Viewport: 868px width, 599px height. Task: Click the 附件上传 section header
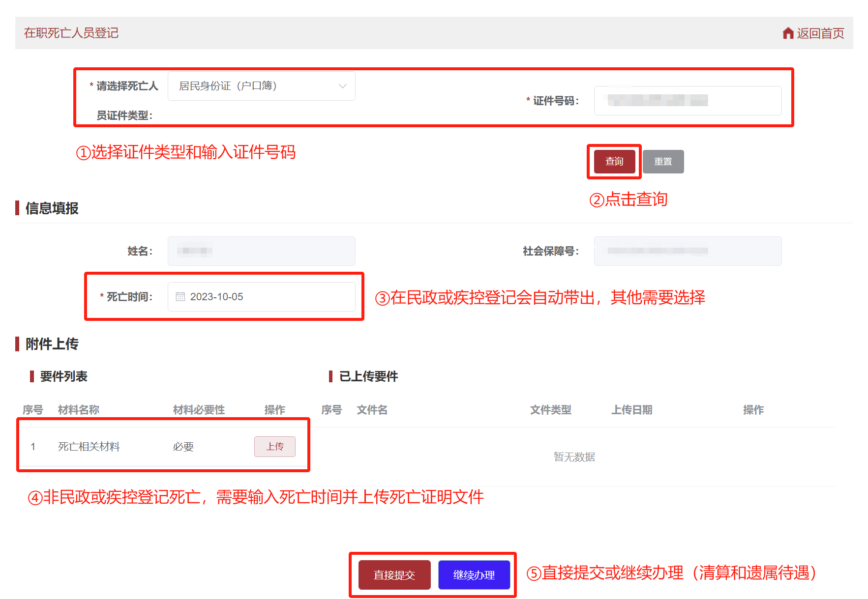[52, 344]
